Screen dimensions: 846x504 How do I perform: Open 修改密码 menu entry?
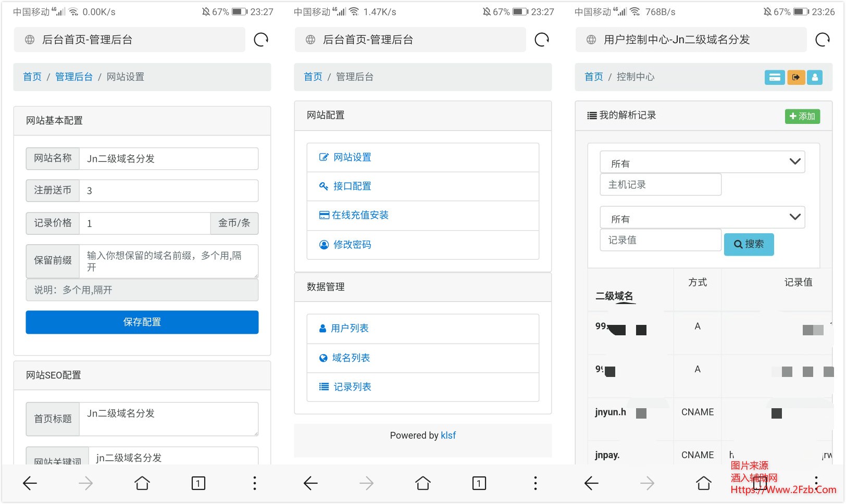(423, 245)
